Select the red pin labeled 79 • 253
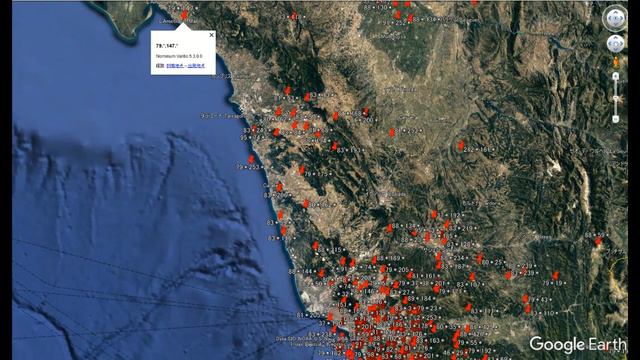640x360 pixels. pos(251,159)
